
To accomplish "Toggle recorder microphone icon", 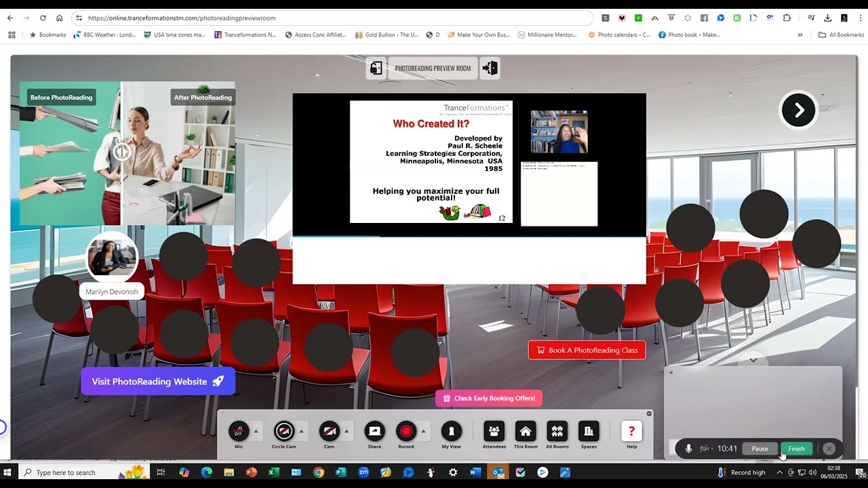I will [x=688, y=449].
